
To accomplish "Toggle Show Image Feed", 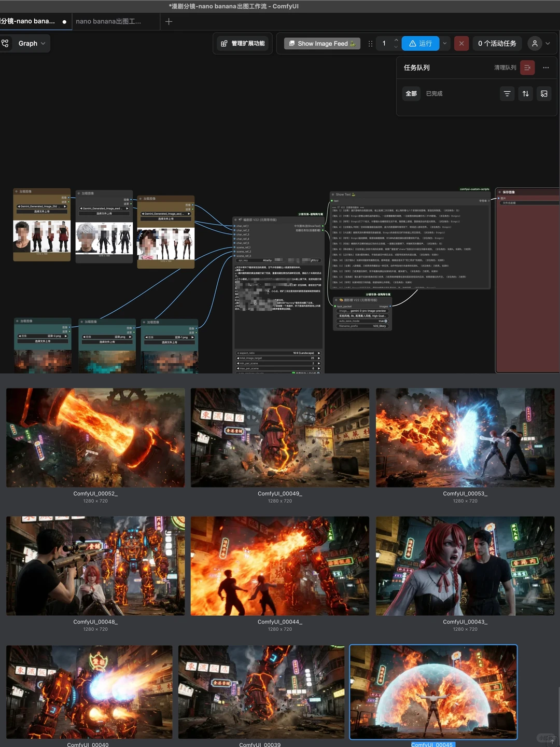I will coord(322,44).
